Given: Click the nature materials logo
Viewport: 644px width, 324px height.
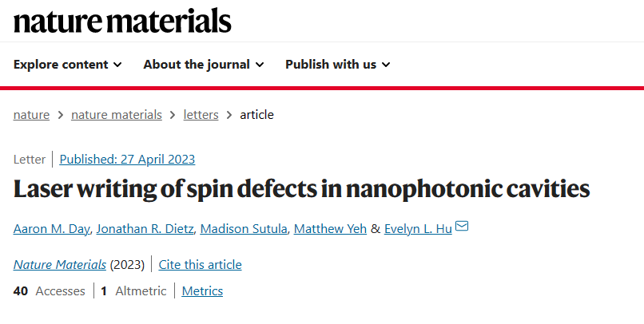Looking at the screenshot, I should [122, 21].
